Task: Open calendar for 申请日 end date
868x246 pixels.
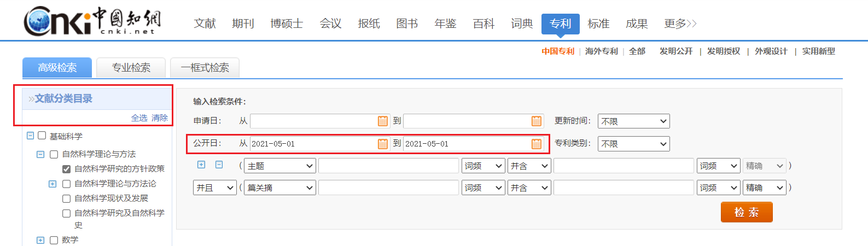Action: 537,121
